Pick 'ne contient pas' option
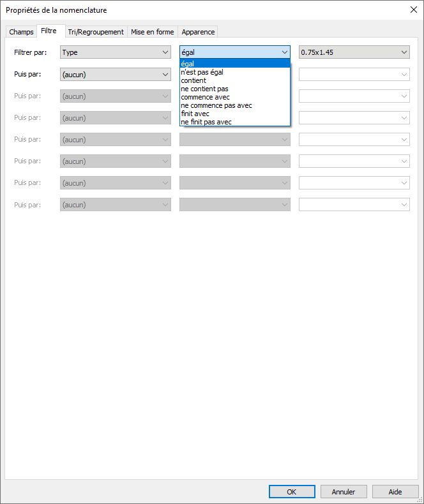The height and width of the screenshot is (504, 424). 204,89
